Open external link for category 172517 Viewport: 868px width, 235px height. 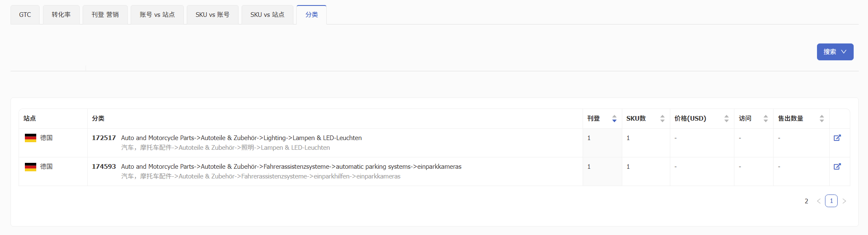point(837,138)
